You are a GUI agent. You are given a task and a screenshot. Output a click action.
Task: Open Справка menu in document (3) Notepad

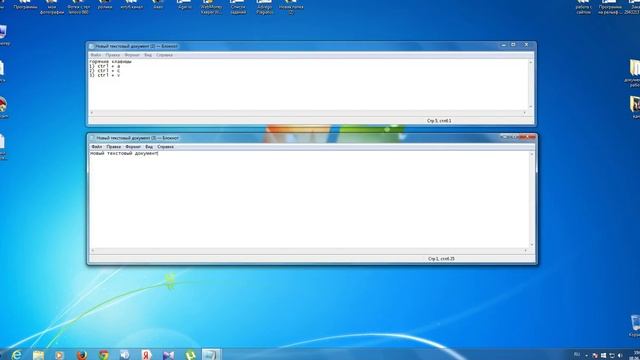165,147
